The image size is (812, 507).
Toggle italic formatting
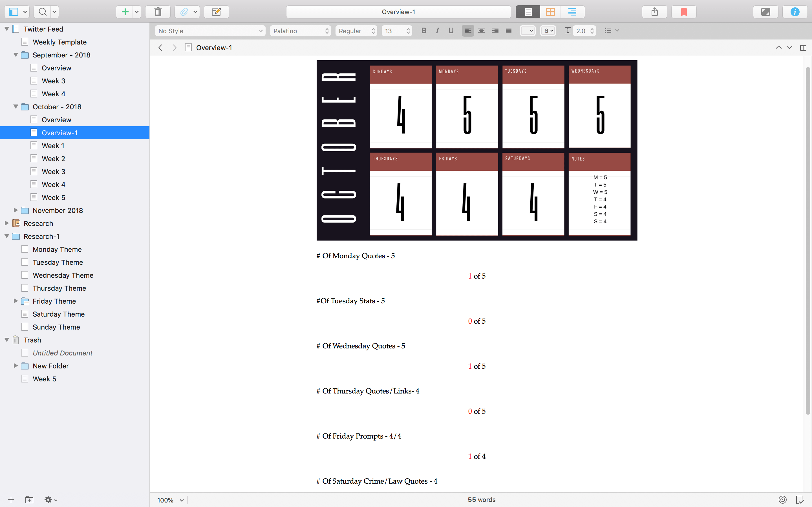(437, 30)
